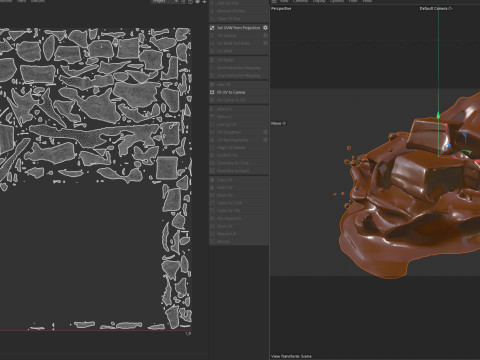Click the Move tool indicator in viewport
Viewport: 480px width, 360px height.
278,123
